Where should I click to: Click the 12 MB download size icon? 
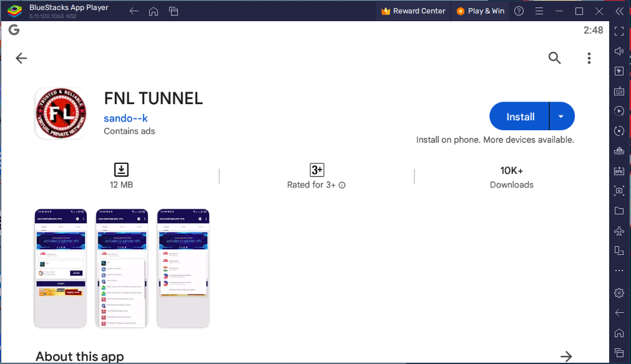point(121,170)
